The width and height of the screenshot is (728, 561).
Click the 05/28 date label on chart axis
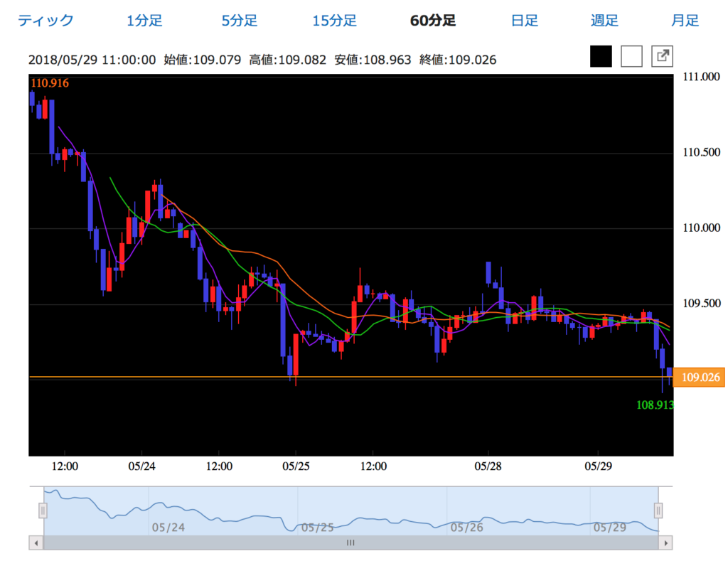[488, 466]
